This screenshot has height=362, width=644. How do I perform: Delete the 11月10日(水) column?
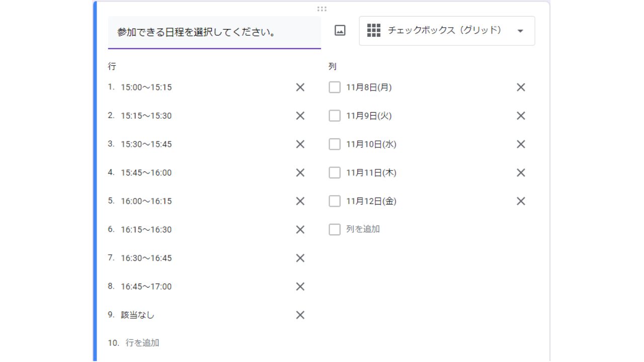(521, 144)
